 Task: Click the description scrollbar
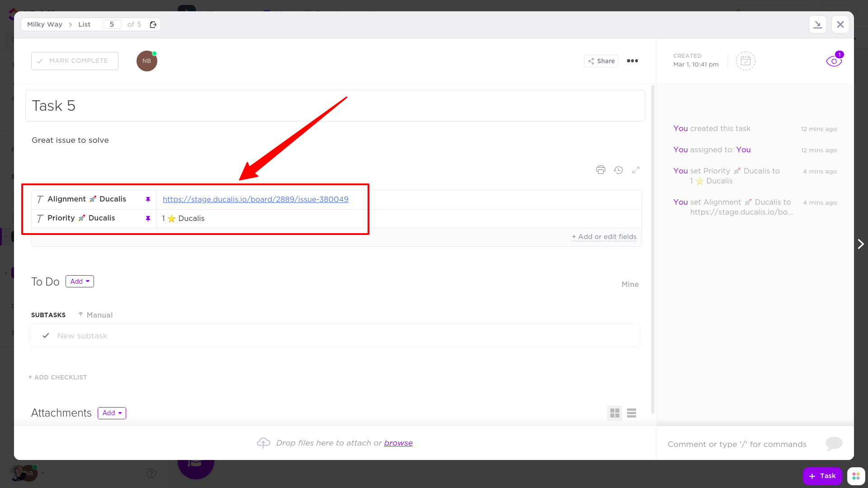652,249
